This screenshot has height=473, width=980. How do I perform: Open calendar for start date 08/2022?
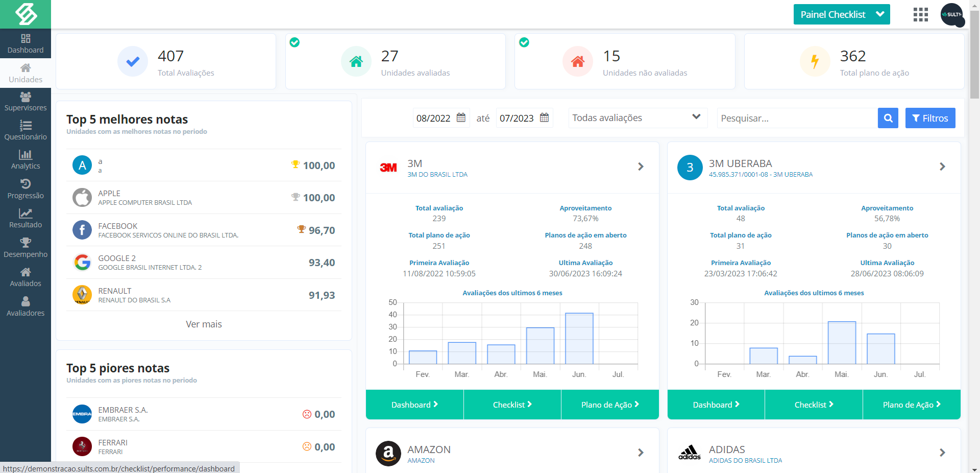[x=461, y=117]
